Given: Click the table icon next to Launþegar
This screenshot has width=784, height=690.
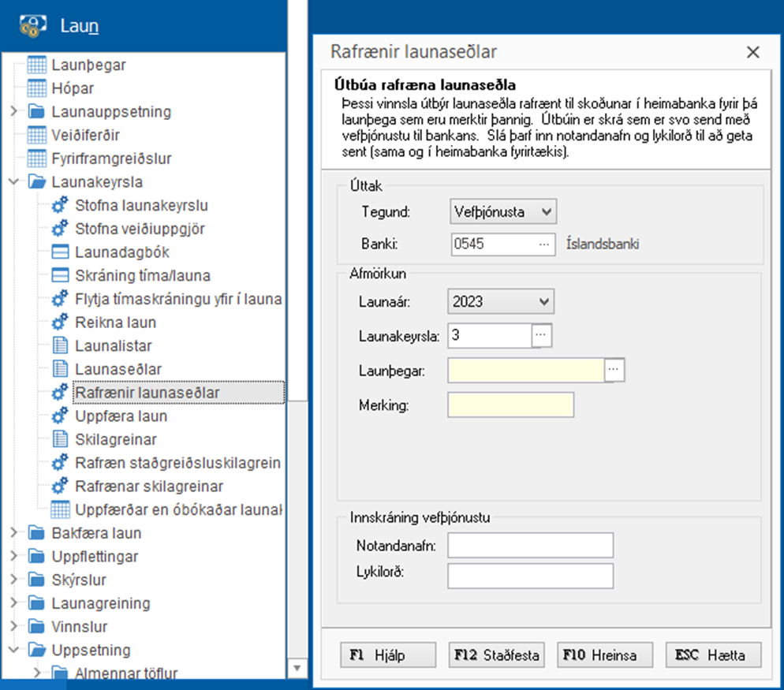Looking at the screenshot, I should coord(36,65).
